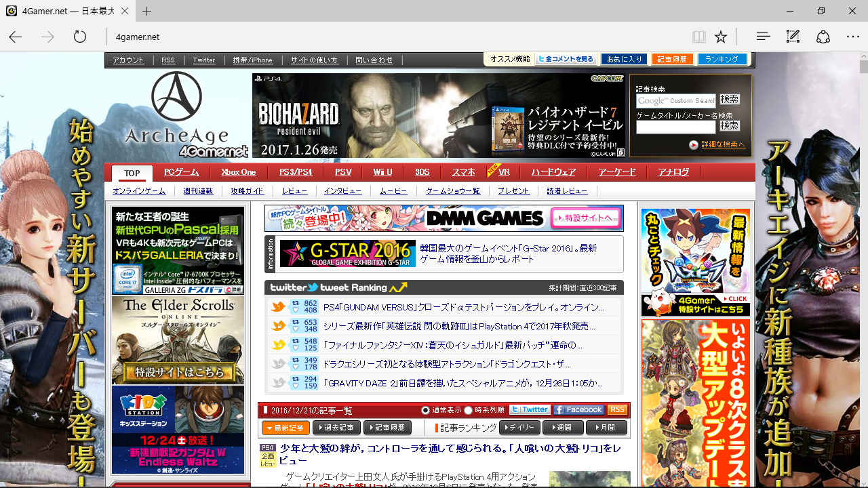Click the rank 1 bird icon for GUNDAM VERSUS
The width and height of the screenshot is (868, 488).
pos(277,307)
